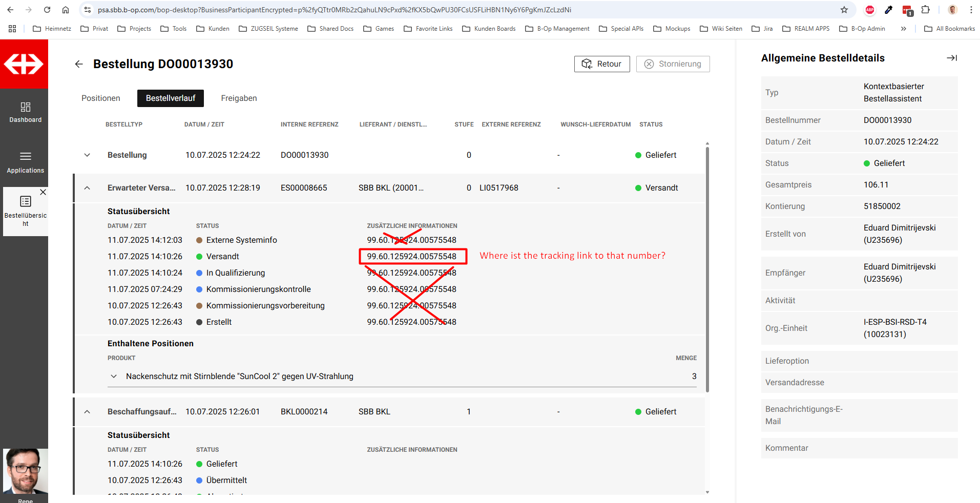
Task: Switch to the Freigaben tab
Action: pos(239,98)
